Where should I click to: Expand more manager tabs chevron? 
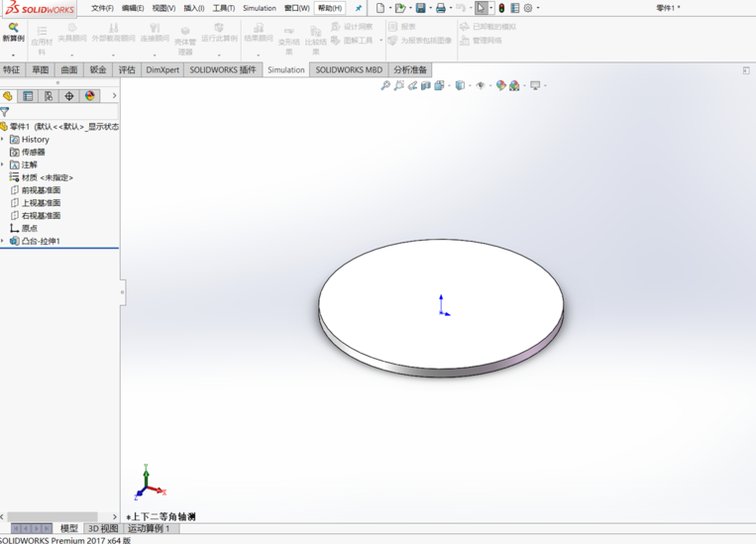[x=114, y=96]
